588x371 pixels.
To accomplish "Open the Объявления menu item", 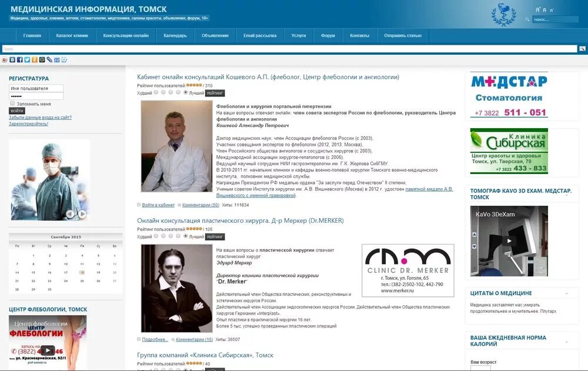I will [215, 36].
